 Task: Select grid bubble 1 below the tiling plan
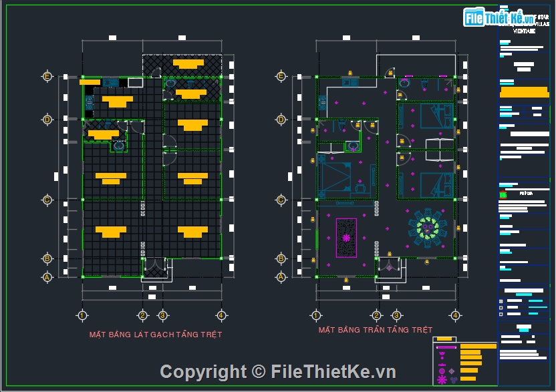(82, 315)
